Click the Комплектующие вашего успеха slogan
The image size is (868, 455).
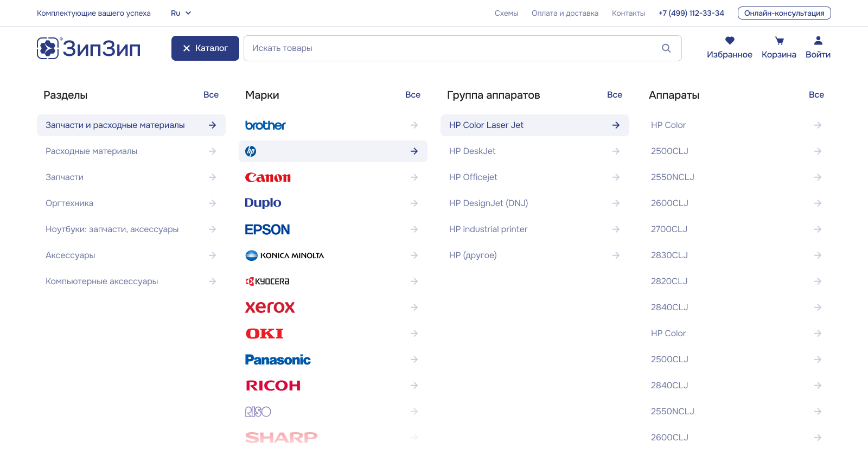click(x=94, y=13)
